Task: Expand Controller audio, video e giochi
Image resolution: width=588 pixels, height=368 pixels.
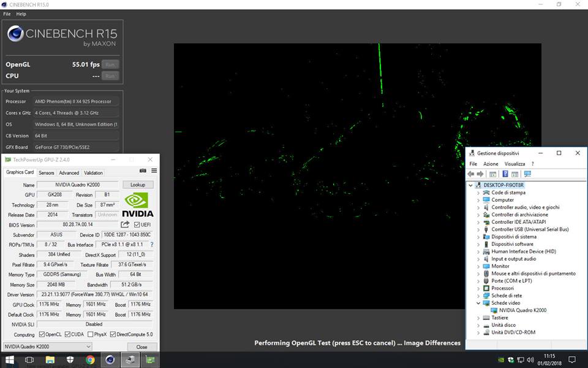Action: (478, 207)
